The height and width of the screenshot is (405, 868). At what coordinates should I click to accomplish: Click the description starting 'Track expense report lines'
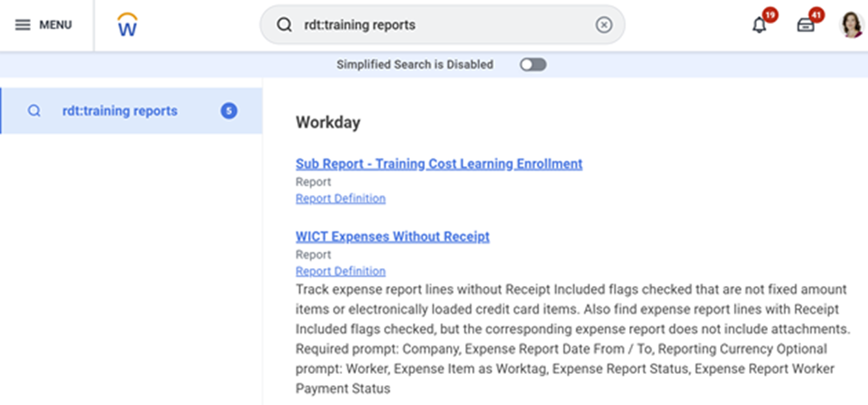pos(572,339)
